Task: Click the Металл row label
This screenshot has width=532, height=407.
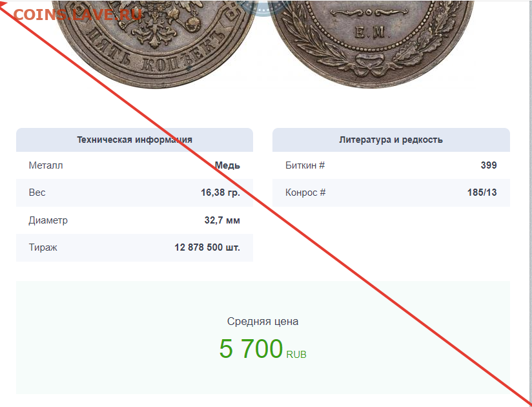Action: coord(46,165)
